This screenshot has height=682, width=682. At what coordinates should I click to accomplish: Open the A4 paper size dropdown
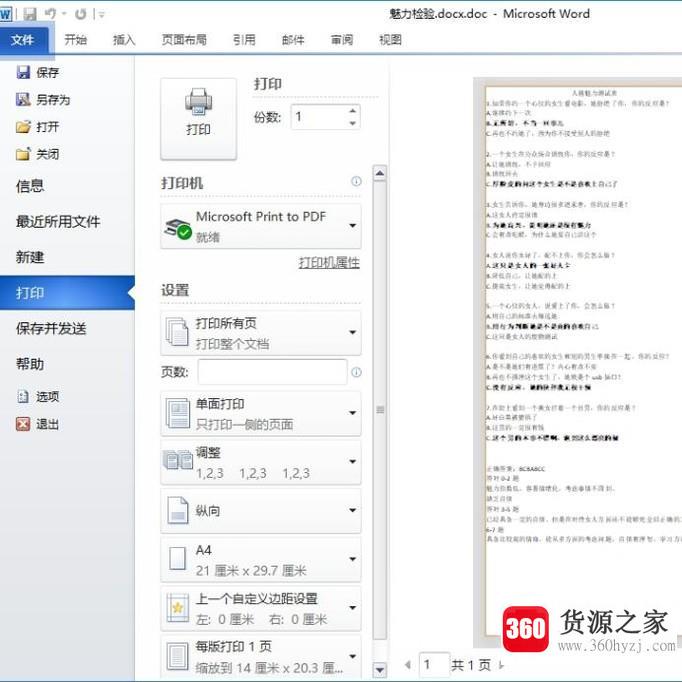261,560
